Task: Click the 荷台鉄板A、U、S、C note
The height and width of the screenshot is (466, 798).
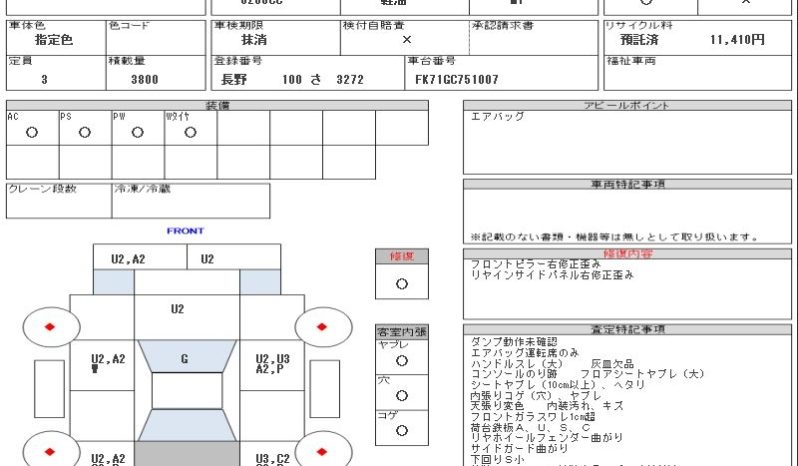Action: 530,427
